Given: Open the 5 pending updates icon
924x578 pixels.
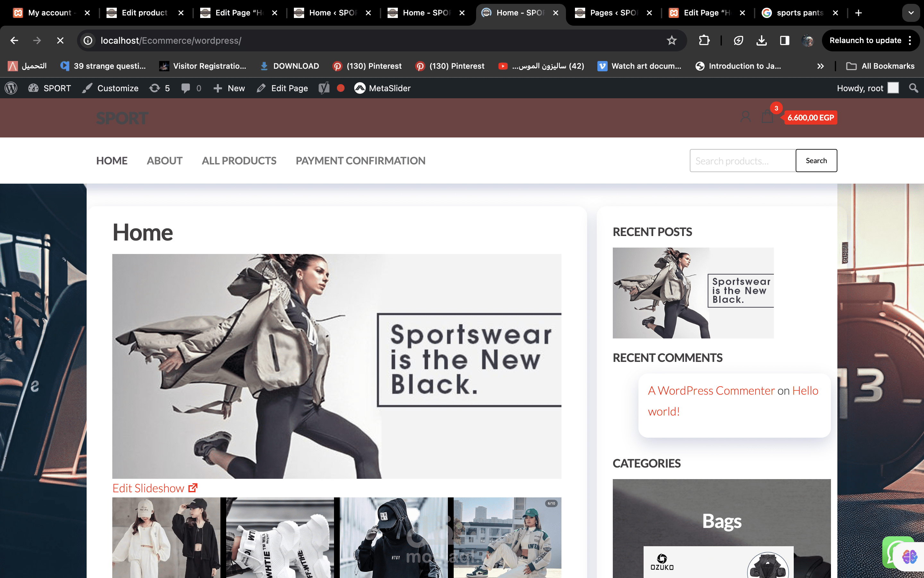Looking at the screenshot, I should (x=159, y=88).
